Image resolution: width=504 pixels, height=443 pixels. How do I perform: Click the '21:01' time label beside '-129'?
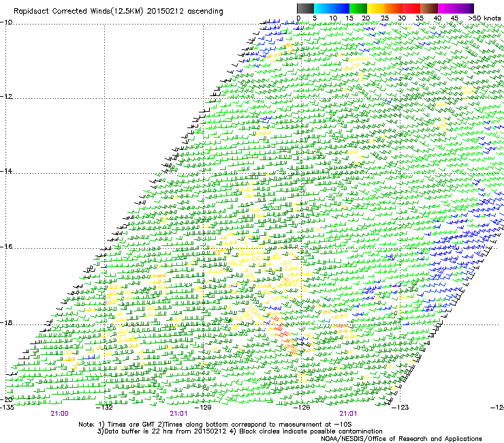(178, 414)
